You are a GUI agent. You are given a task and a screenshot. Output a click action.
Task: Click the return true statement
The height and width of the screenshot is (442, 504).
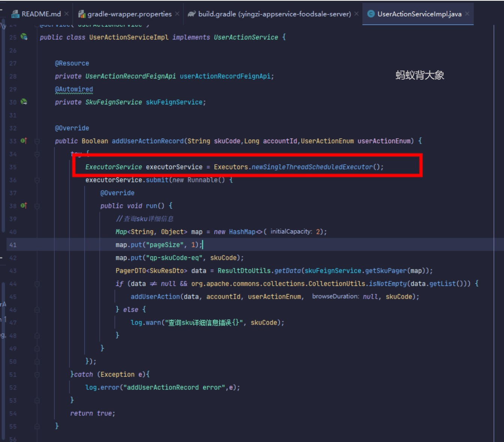[x=93, y=413]
